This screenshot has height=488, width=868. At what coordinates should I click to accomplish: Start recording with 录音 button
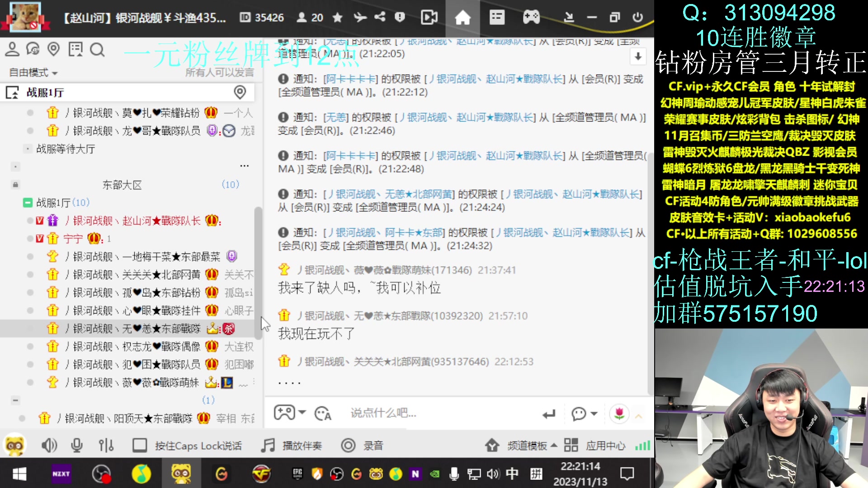click(x=362, y=446)
